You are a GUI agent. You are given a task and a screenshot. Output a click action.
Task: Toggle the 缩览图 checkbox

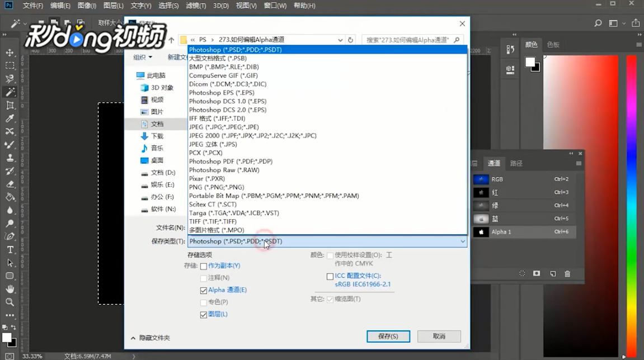(x=330, y=299)
